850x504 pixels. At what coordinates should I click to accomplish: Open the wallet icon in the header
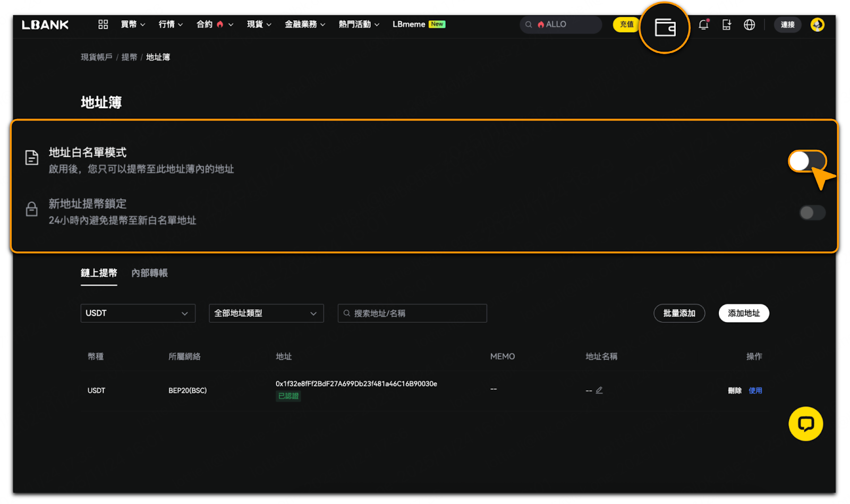coord(665,28)
